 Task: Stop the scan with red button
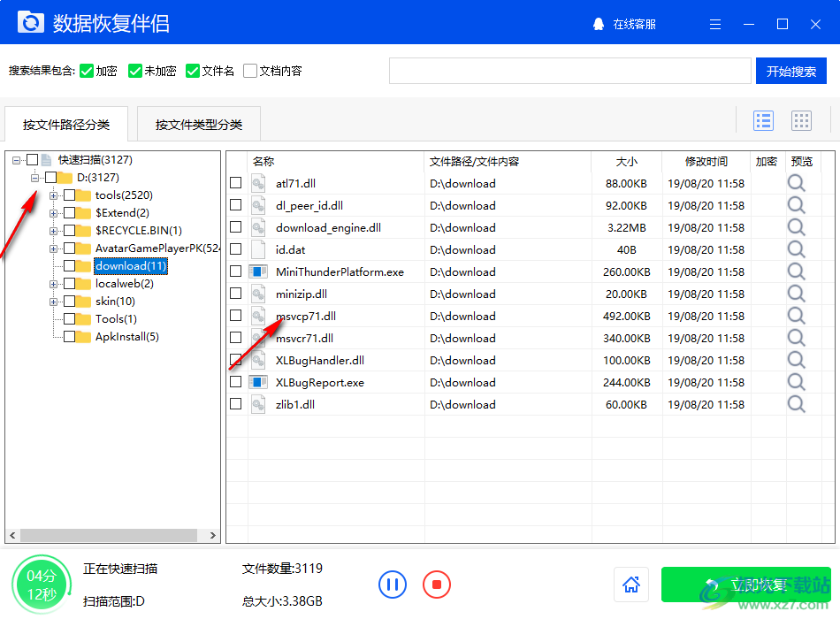[437, 584]
